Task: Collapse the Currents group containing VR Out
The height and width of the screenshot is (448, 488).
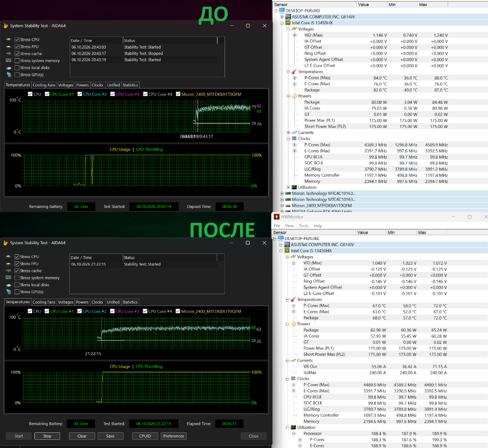Action: 287,361
